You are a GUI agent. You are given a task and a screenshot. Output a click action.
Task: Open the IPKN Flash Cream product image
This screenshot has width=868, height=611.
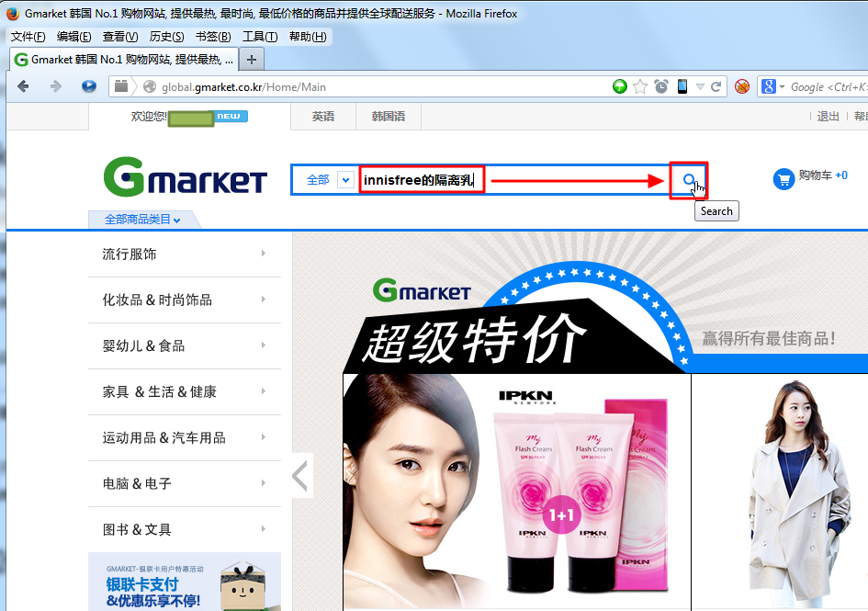point(517,492)
